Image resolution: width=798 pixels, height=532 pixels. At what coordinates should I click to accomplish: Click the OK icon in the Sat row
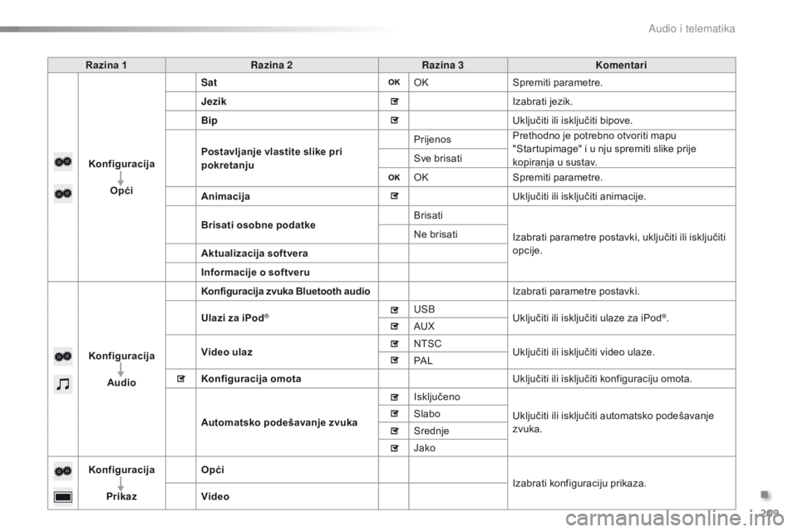pyautogui.click(x=393, y=82)
